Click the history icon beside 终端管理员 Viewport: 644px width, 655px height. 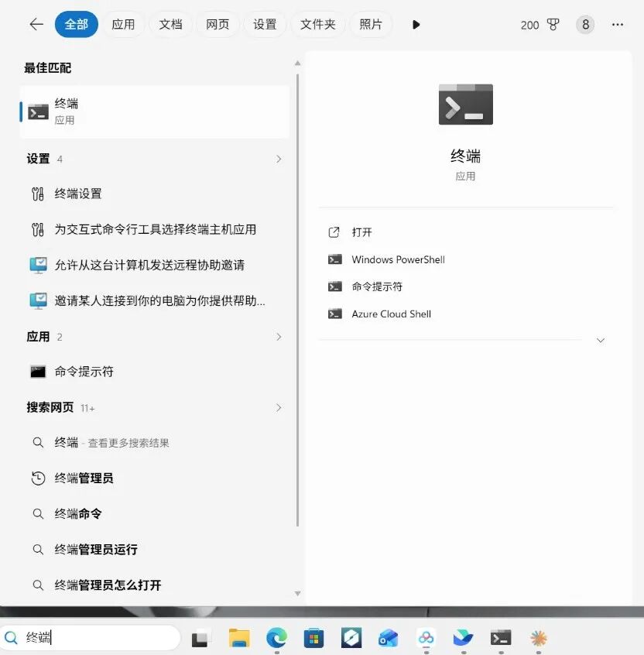click(x=39, y=478)
